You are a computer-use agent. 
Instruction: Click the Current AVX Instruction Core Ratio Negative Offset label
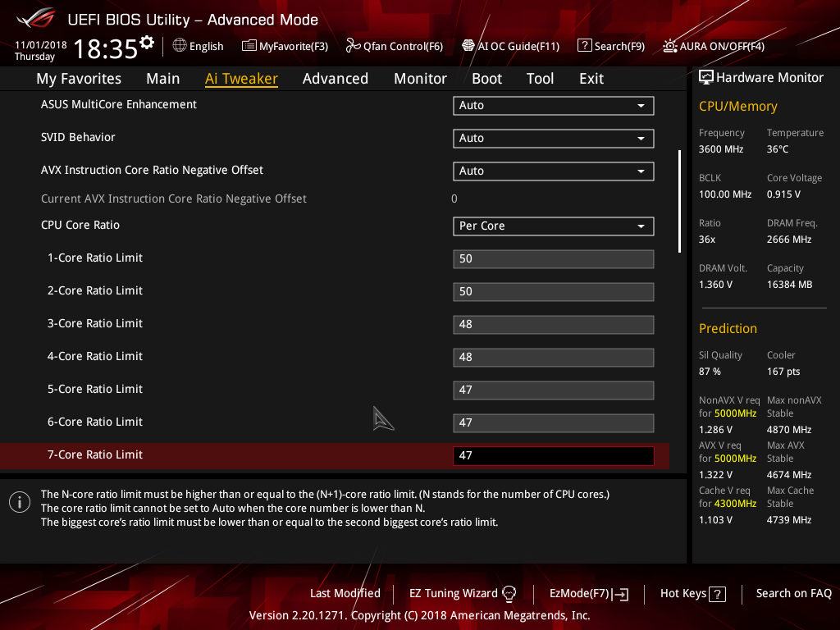click(174, 199)
